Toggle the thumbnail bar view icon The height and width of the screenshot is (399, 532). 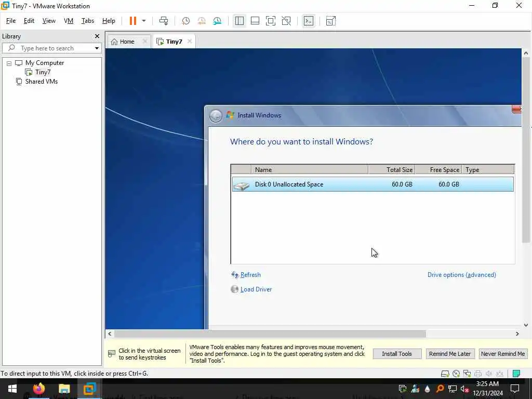[x=255, y=21]
